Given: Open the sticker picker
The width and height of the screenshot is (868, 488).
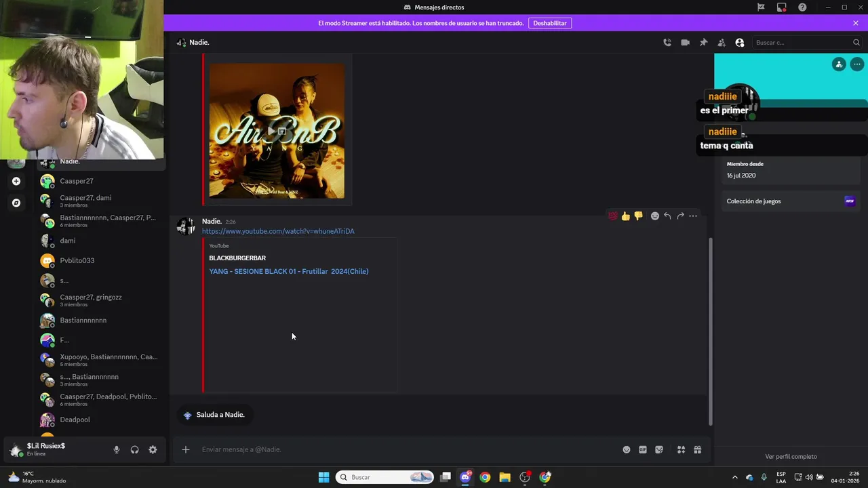Looking at the screenshot, I should (659, 449).
